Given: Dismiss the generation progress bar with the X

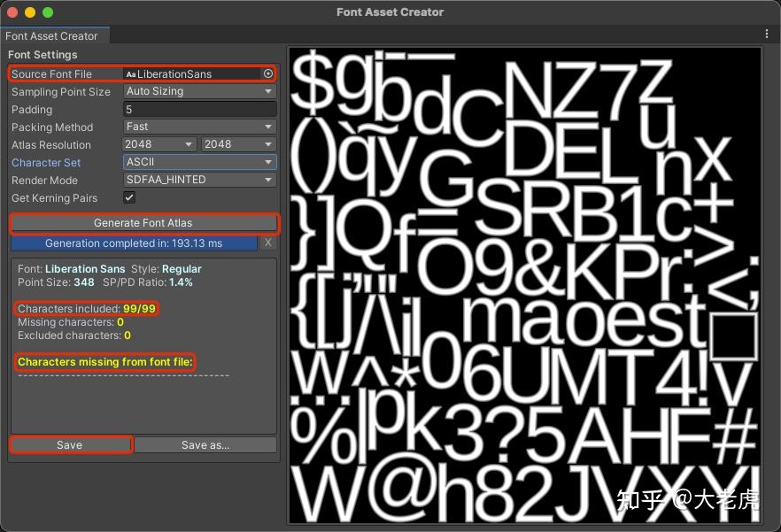Looking at the screenshot, I should tap(268, 242).
